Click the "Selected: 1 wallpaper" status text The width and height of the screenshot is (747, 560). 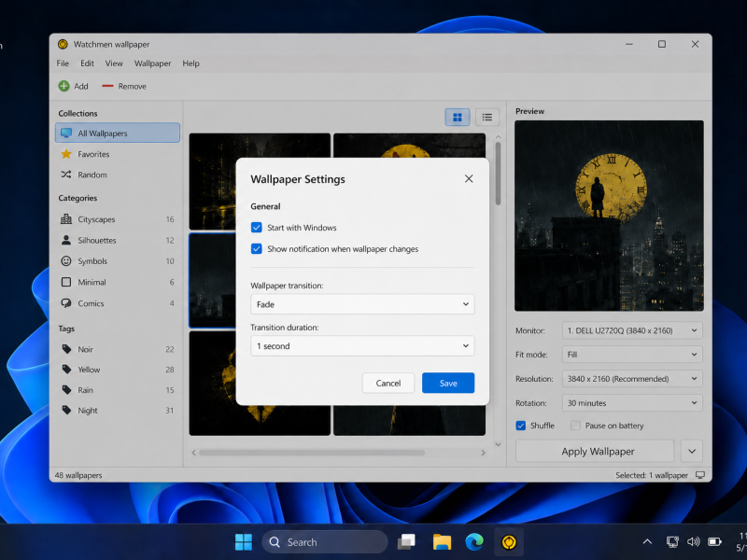point(651,475)
